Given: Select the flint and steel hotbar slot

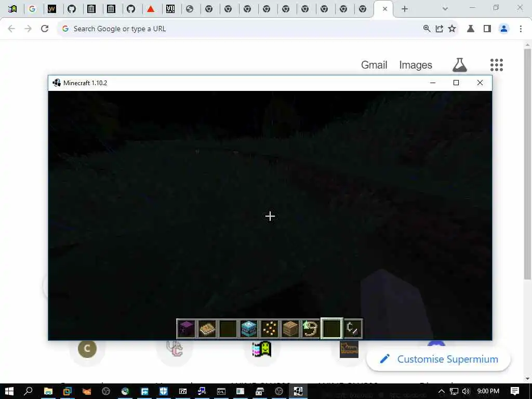Looking at the screenshot, I should tap(353, 328).
